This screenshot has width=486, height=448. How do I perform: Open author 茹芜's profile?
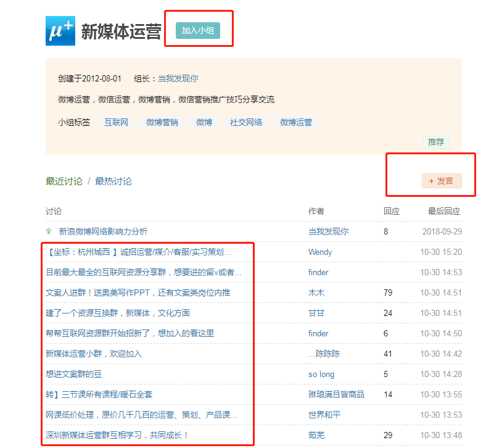coord(316,435)
